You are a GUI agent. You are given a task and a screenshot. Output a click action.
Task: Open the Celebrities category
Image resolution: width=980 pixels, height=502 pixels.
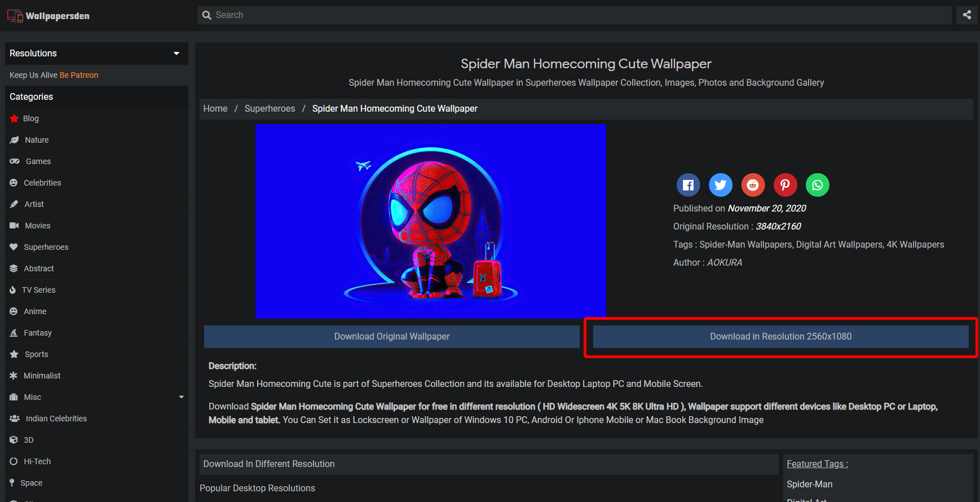coord(42,183)
